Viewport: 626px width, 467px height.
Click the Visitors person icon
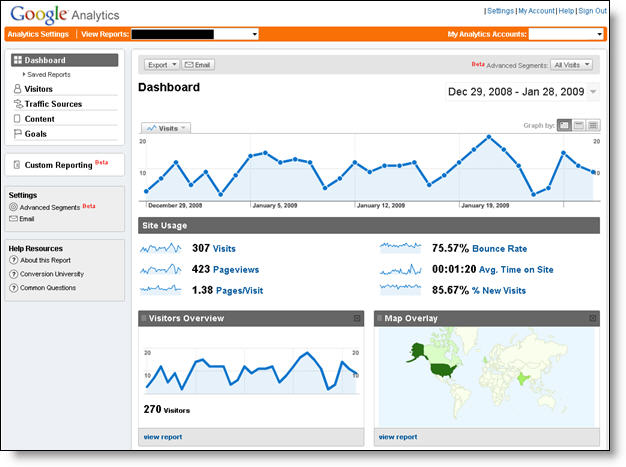17,89
